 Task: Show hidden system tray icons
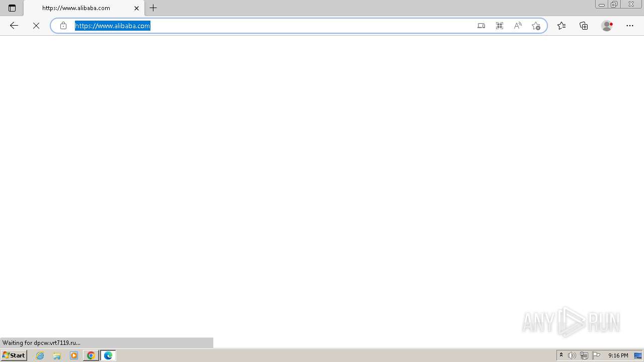point(561,355)
